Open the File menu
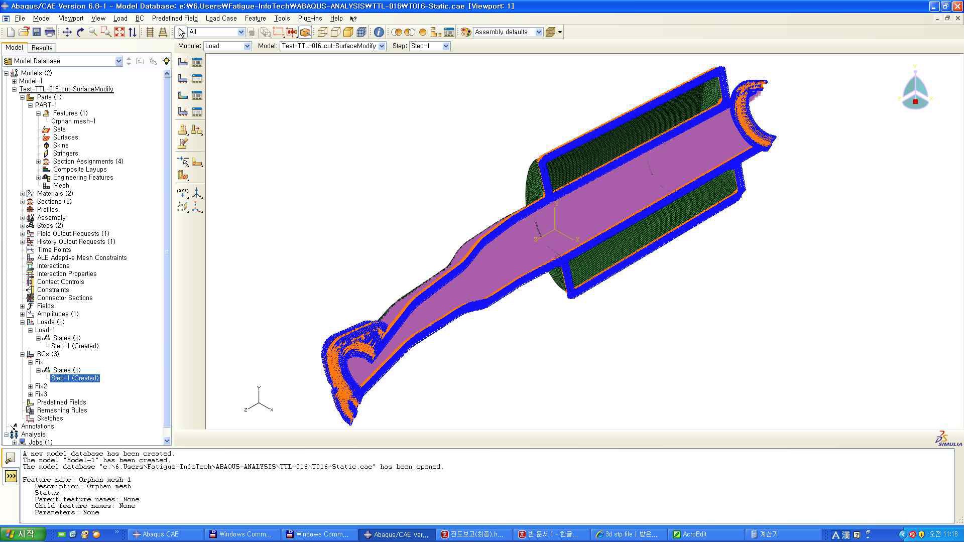Screen dimensions: 980x558 pos(20,19)
